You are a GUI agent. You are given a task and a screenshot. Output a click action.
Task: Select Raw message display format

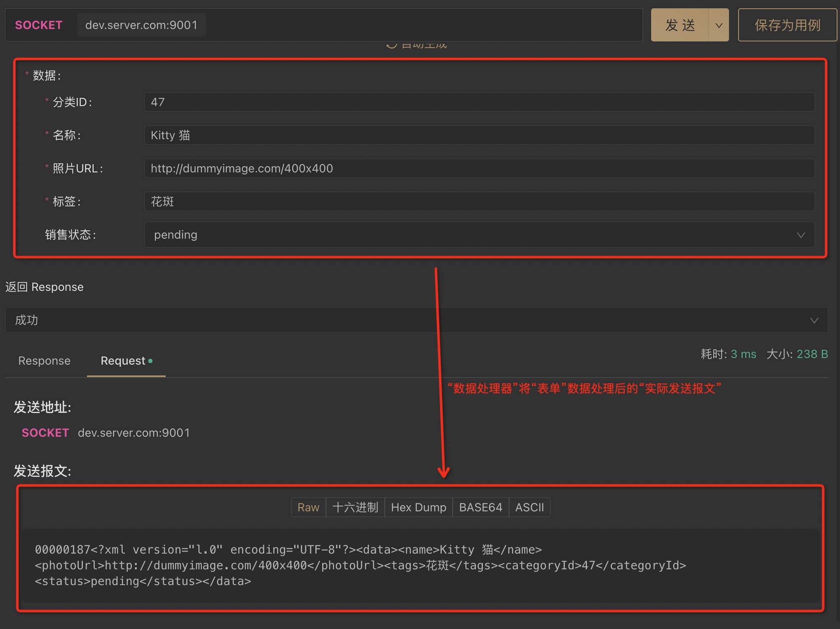coord(308,507)
